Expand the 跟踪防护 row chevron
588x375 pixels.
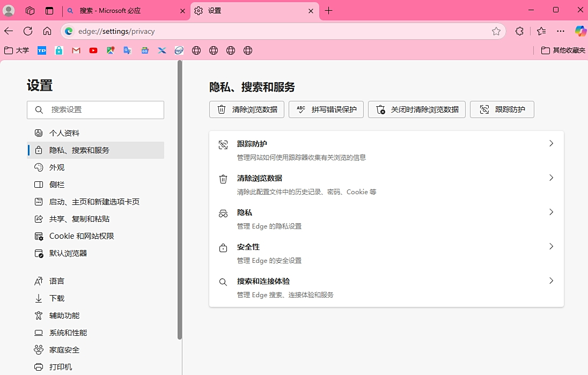[551, 144]
